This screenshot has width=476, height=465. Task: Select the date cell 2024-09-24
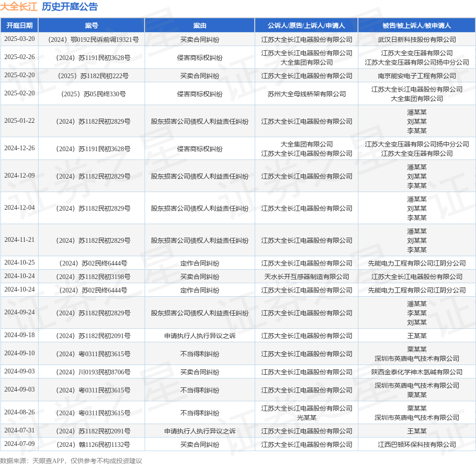[20, 312]
